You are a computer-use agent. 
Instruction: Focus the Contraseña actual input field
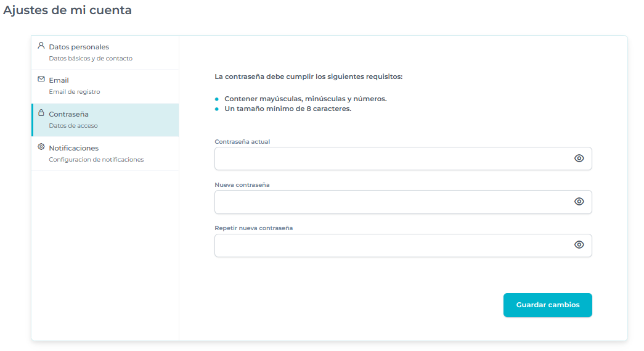pyautogui.click(x=391, y=159)
